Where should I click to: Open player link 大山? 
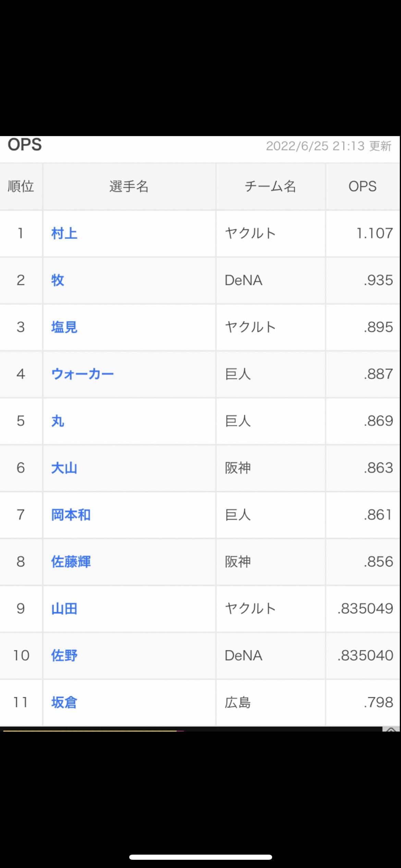[64, 468]
